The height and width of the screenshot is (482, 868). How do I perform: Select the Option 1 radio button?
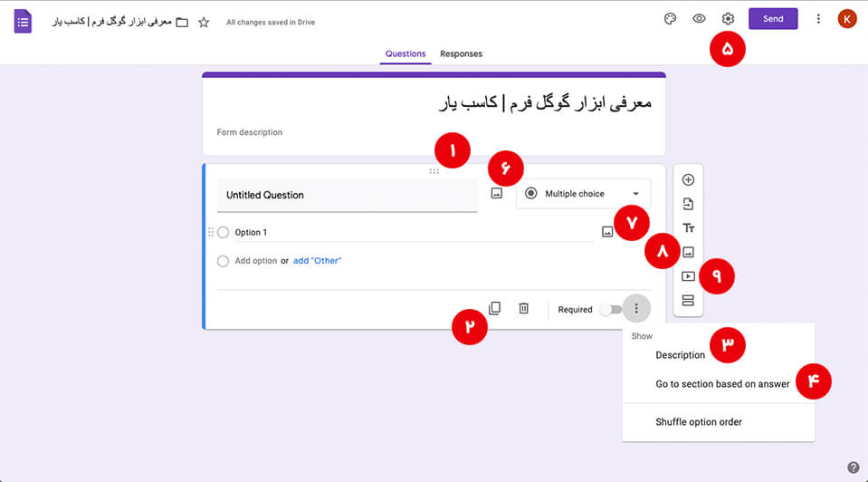[223, 232]
